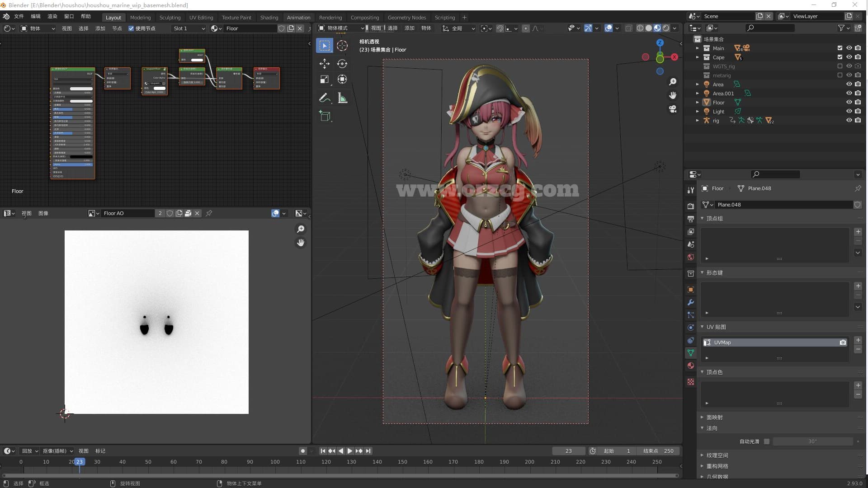Enable the WGTS_rig collection checkbox
Screen dimensions: 868x488
point(840,66)
